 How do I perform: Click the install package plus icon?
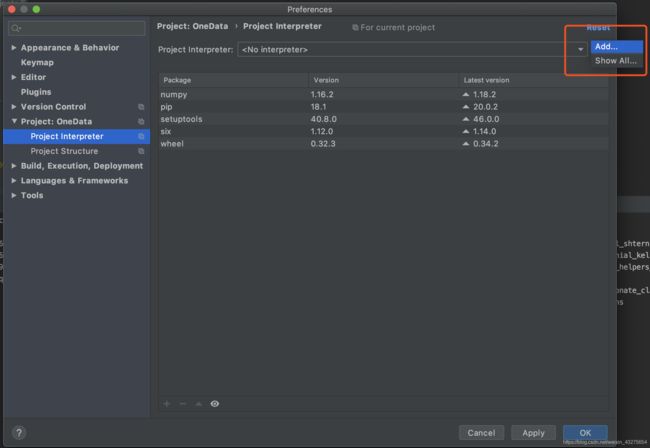click(x=167, y=404)
